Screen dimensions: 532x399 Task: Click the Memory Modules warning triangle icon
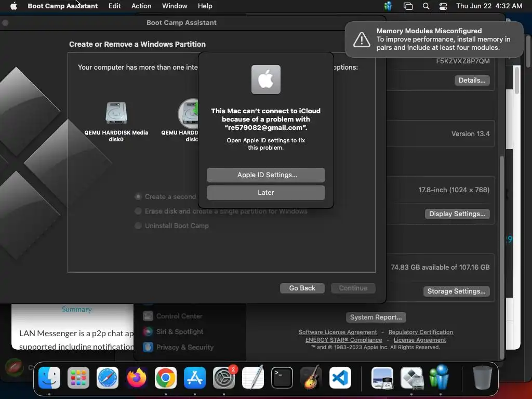(x=362, y=39)
